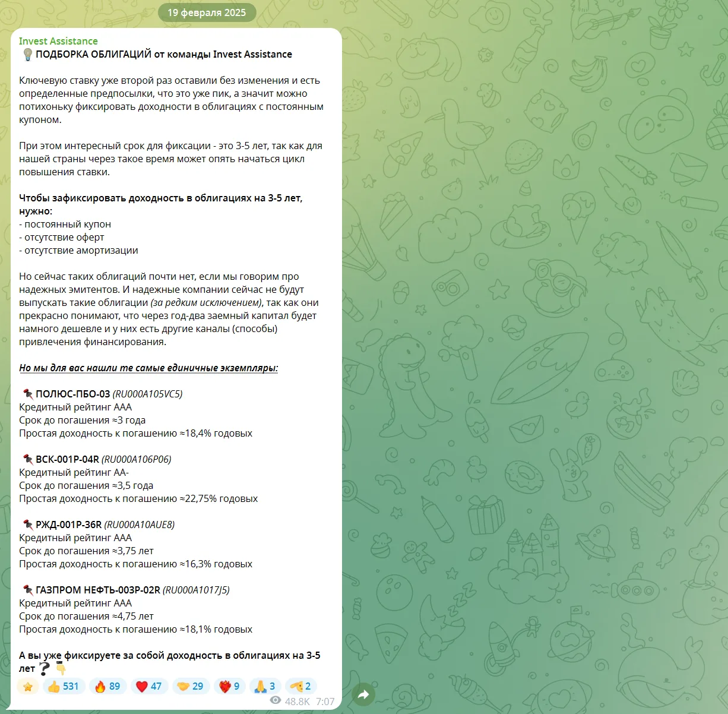The image size is (728, 714).
Task: Click the line '- отсутствие оферт'
Action: point(62,237)
